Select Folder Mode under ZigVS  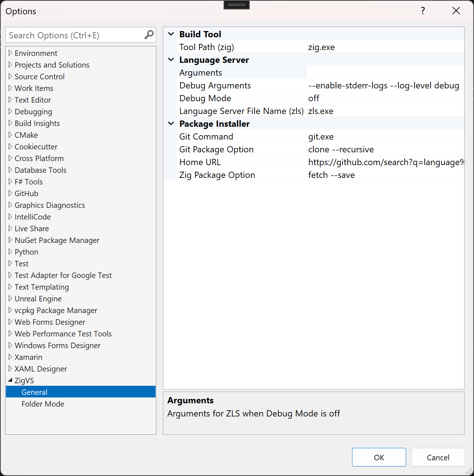tap(43, 404)
